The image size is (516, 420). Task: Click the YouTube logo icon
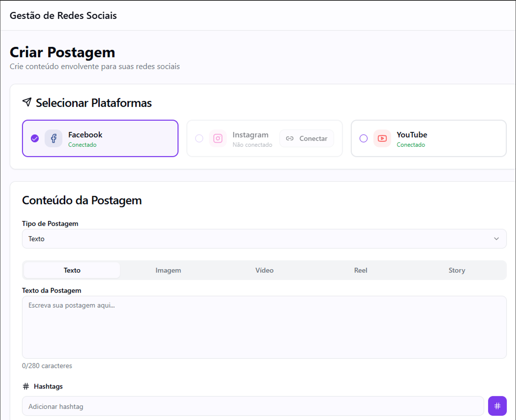[382, 138]
